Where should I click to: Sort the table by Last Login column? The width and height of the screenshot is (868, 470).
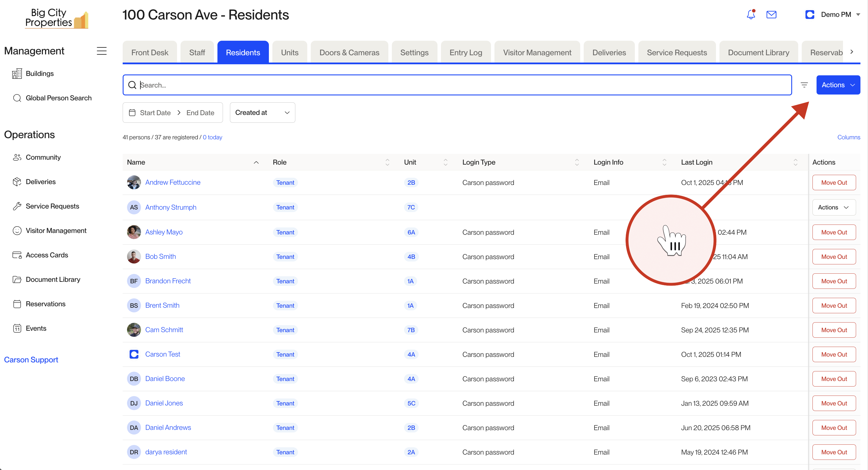click(795, 163)
